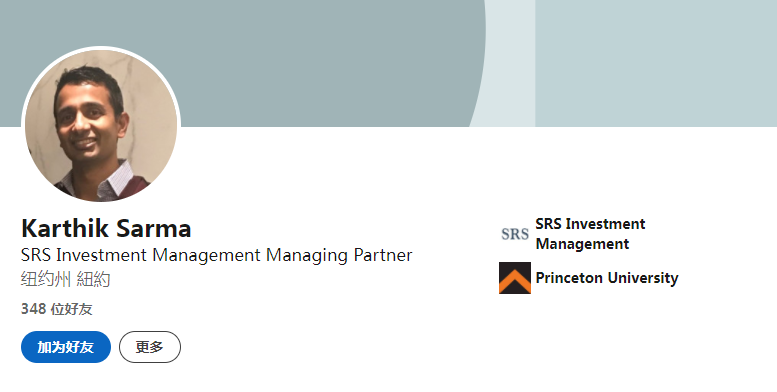View the circular profile photo
The image size is (777, 392).
click(x=101, y=125)
